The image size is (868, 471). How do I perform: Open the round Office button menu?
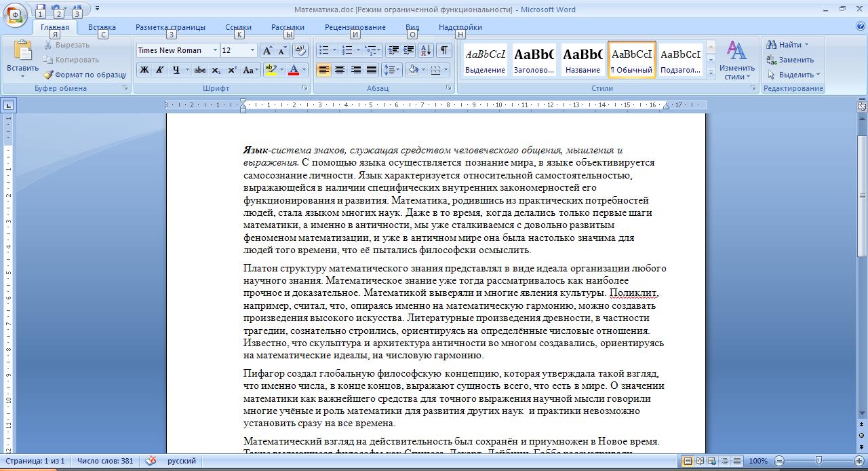click(x=15, y=15)
